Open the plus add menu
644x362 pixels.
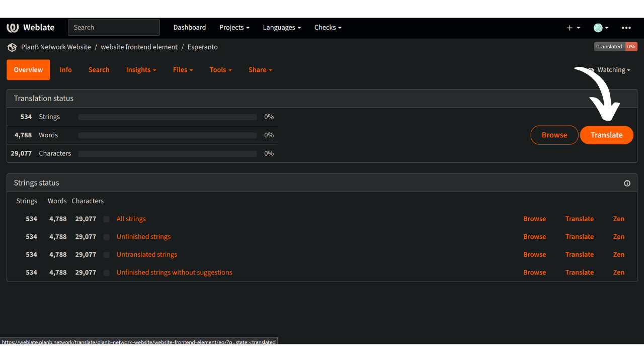(x=573, y=28)
